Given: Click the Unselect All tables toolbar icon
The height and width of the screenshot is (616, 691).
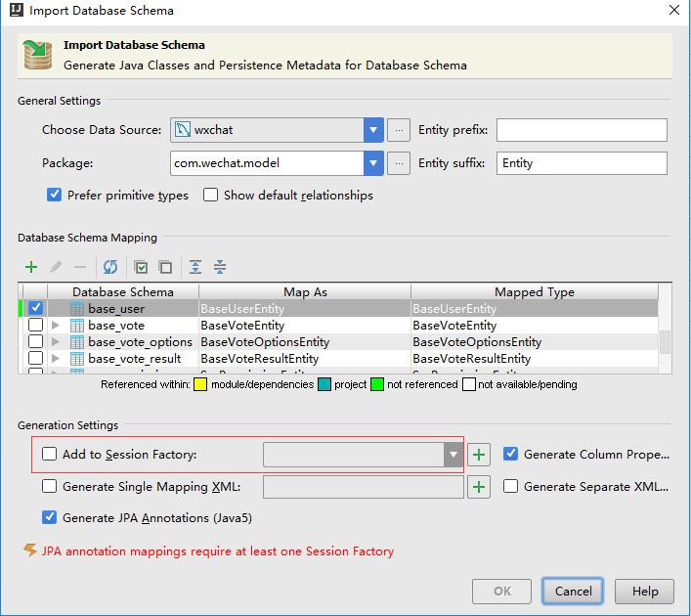Looking at the screenshot, I should (x=165, y=267).
